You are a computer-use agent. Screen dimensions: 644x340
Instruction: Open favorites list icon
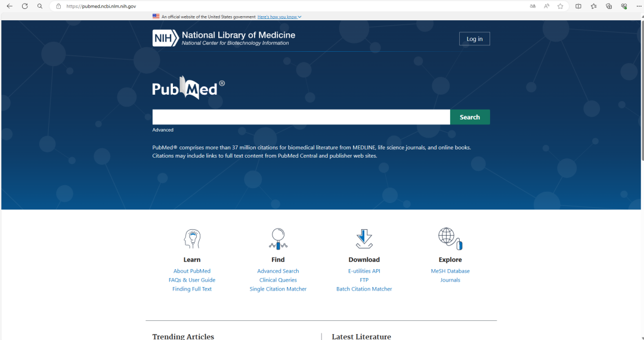pos(593,6)
